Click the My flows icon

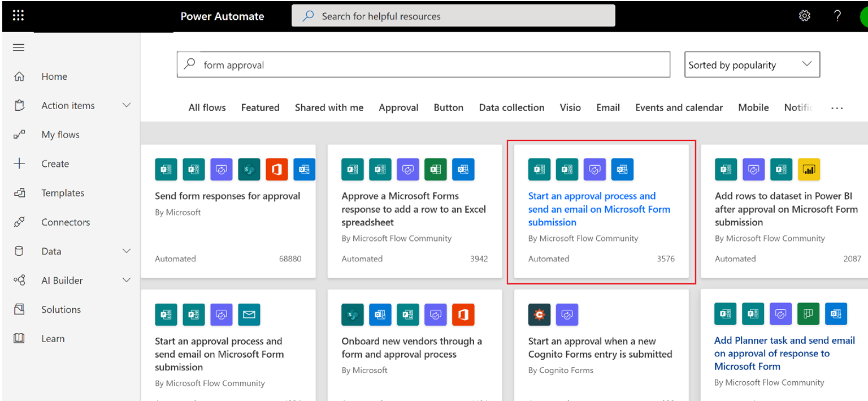[x=19, y=135]
